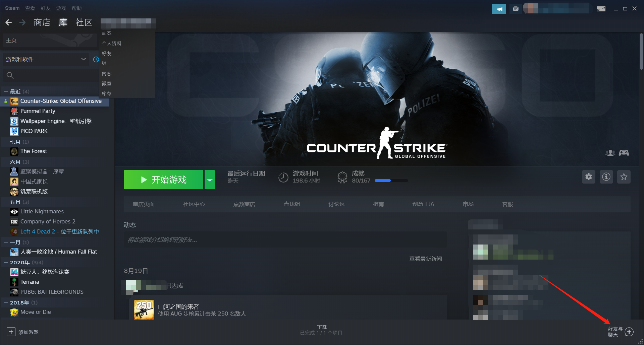
Task: Click the back navigation arrow
Action: point(9,22)
